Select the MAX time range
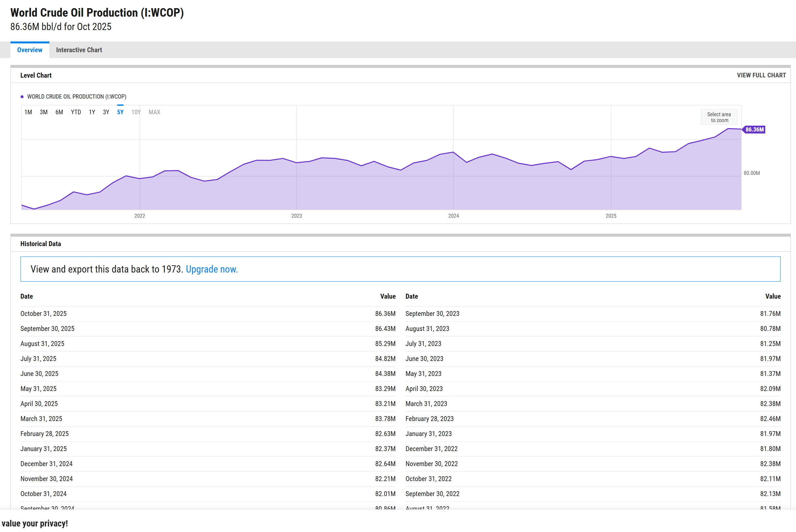The height and width of the screenshot is (532, 796). (154, 112)
